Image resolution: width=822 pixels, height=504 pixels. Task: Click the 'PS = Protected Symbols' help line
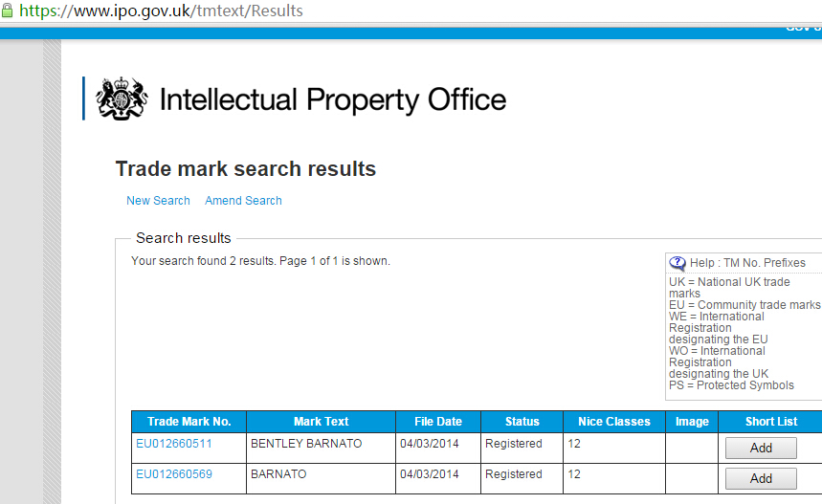(731, 385)
